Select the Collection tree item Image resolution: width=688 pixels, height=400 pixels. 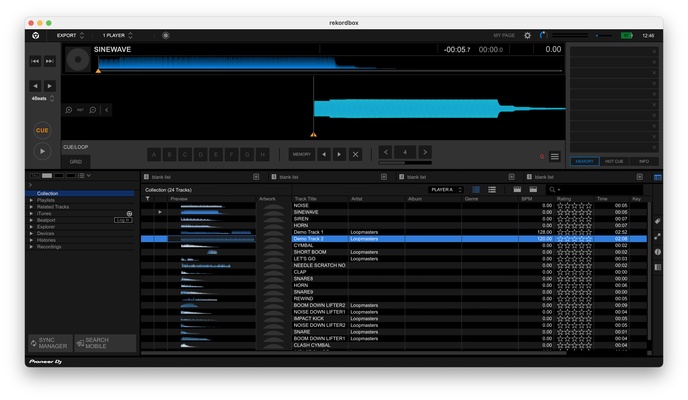pyautogui.click(x=82, y=193)
